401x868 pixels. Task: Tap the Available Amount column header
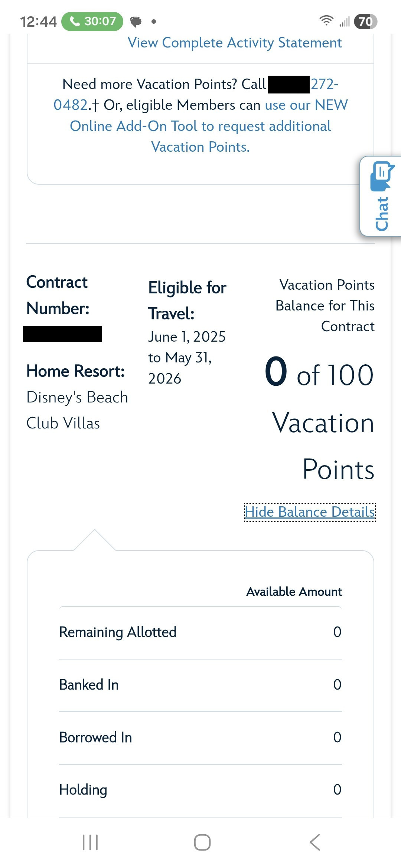294,592
